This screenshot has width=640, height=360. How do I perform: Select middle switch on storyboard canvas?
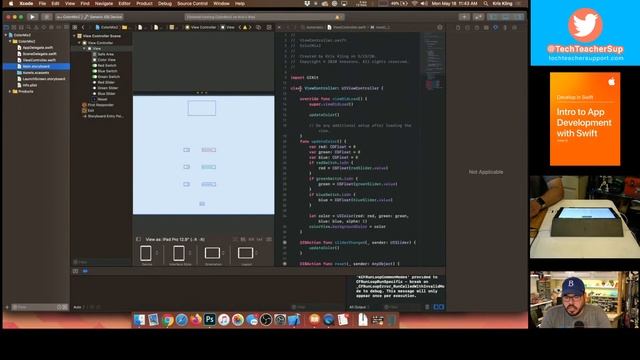(x=187, y=167)
